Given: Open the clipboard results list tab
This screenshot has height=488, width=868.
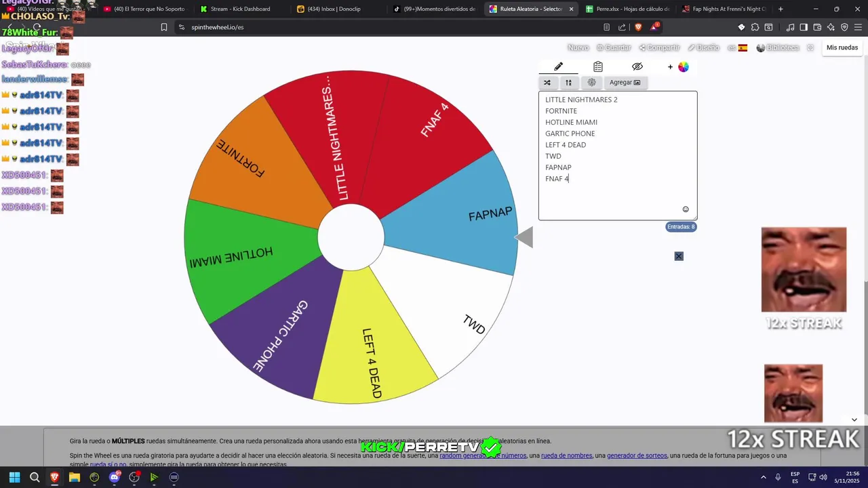Looking at the screenshot, I should 597,66.
